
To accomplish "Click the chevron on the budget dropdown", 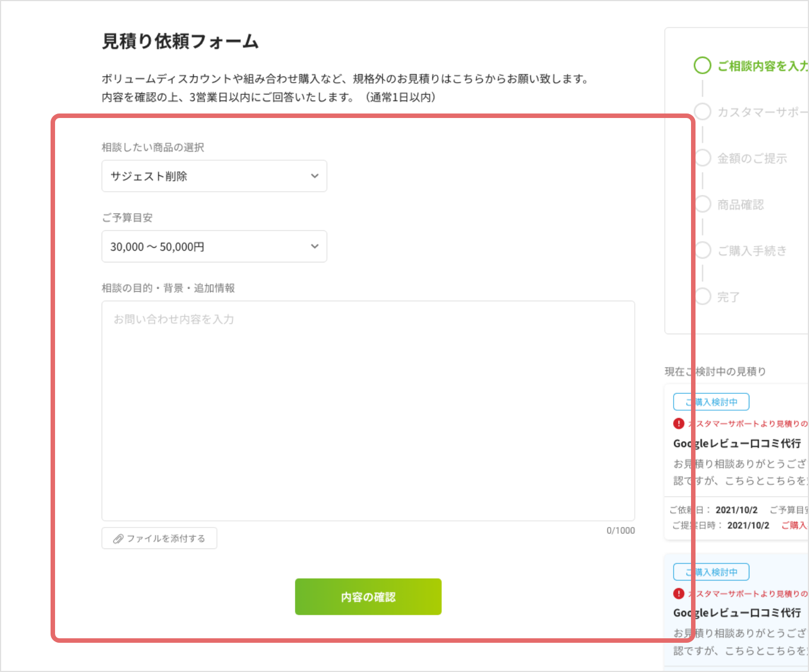I will point(315,246).
